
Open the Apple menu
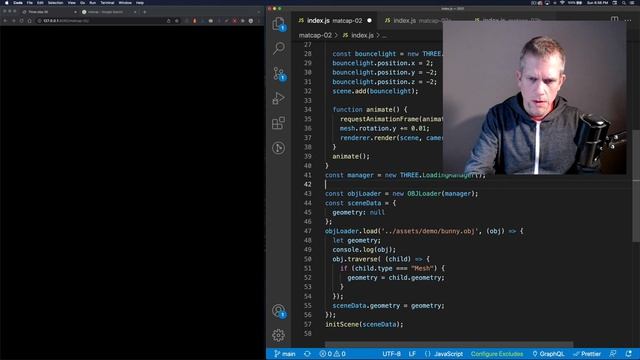tap(7, 2)
